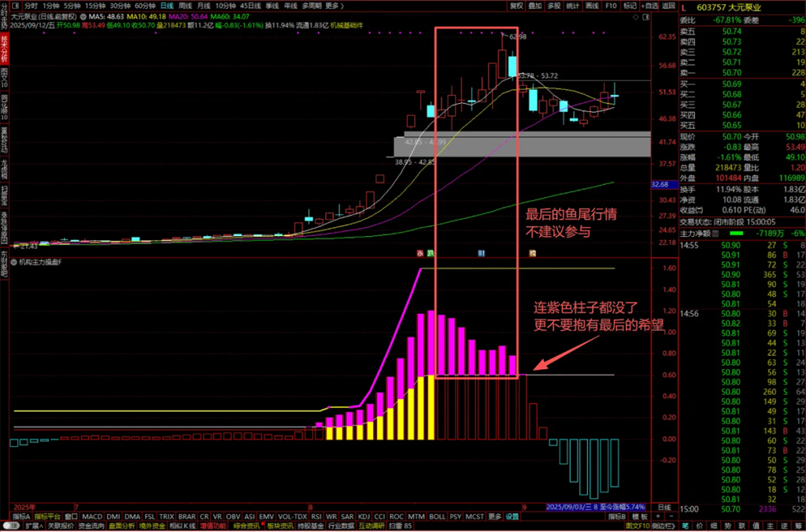This screenshot has height=532, width=806.
Task: Toggle the switch at bottom-left corner
Action: [11, 526]
